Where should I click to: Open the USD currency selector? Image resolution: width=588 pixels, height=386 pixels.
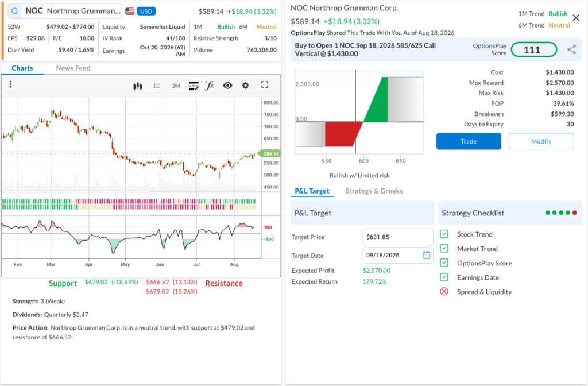[146, 11]
